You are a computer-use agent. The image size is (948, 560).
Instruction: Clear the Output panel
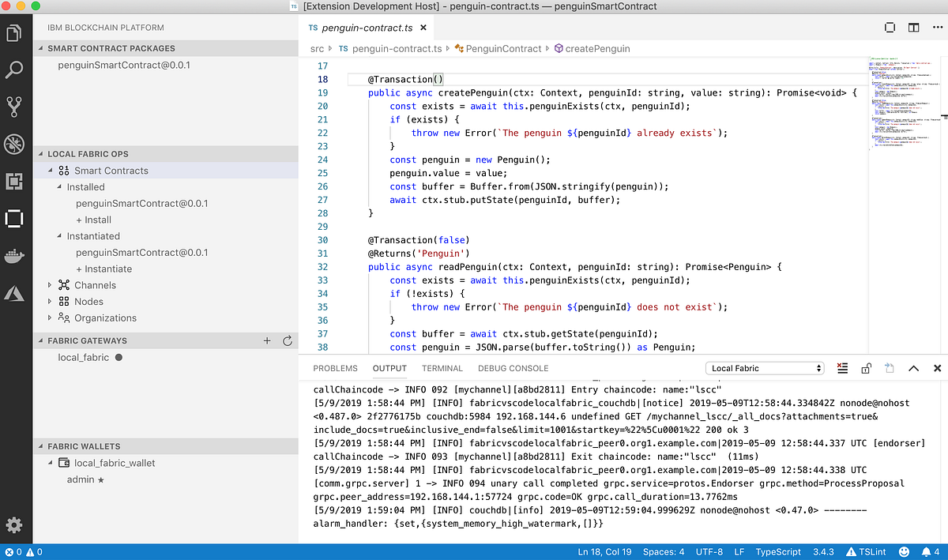(x=842, y=367)
